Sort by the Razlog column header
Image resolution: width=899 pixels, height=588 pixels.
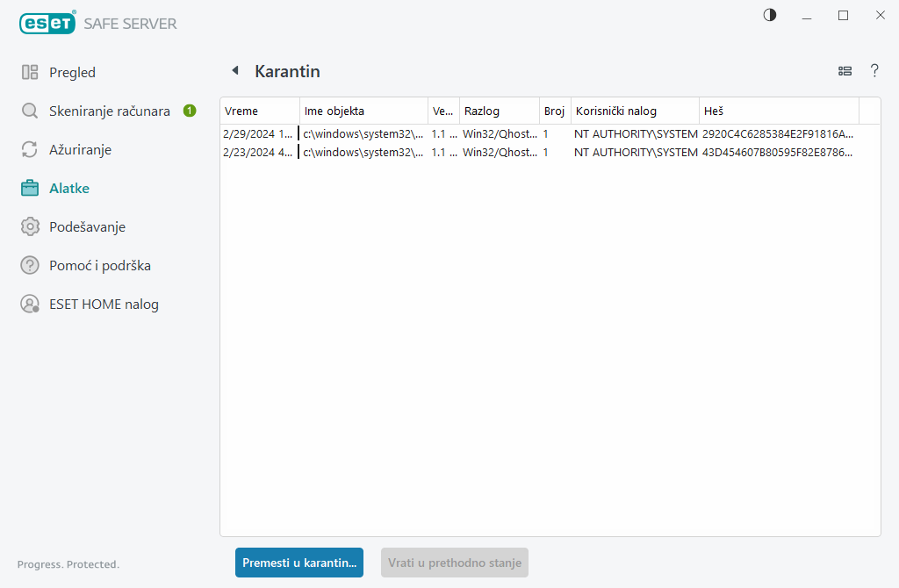click(x=498, y=111)
